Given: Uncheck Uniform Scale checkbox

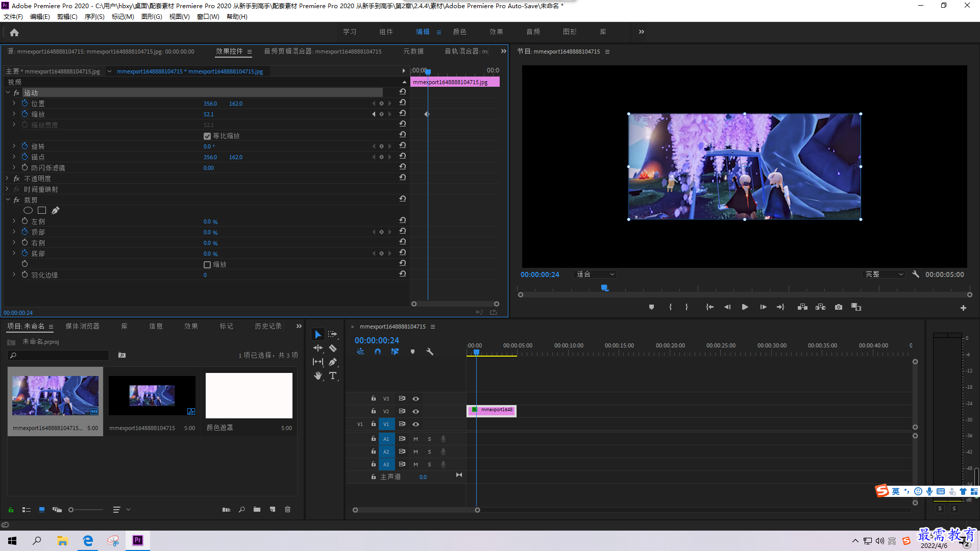Looking at the screenshot, I should click(207, 136).
